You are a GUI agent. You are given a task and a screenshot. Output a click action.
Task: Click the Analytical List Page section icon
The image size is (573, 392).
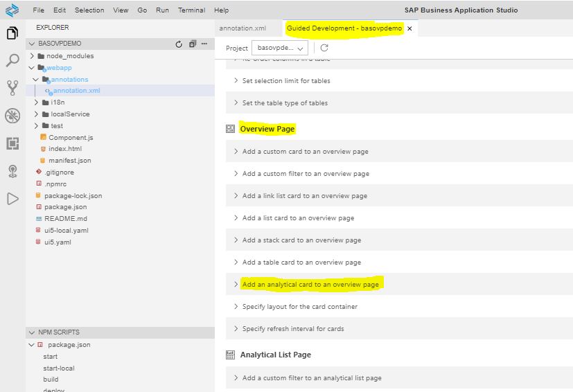click(x=230, y=355)
